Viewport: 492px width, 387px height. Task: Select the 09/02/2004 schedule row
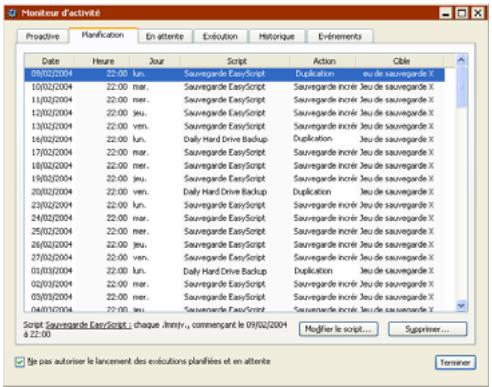click(234, 74)
